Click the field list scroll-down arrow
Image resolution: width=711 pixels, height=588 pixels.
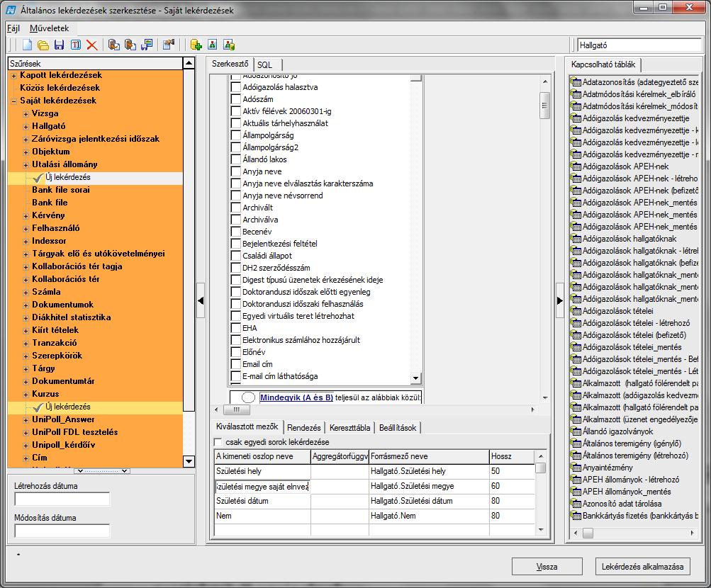415,378
